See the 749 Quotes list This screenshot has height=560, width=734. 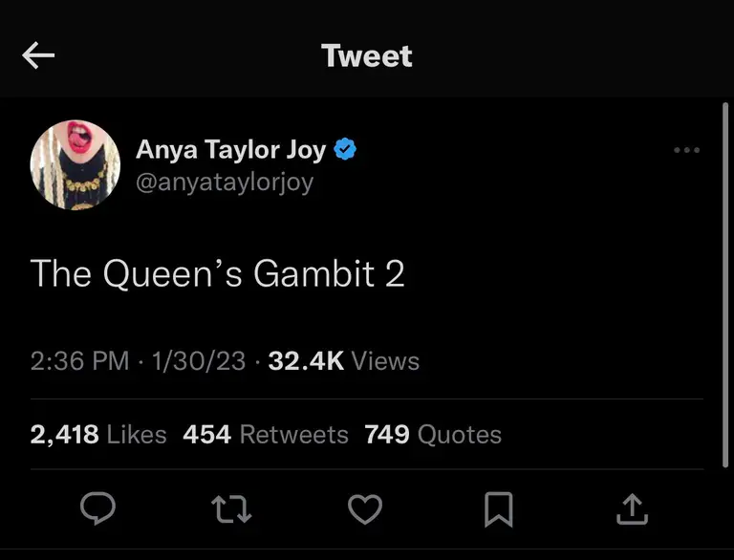point(433,435)
